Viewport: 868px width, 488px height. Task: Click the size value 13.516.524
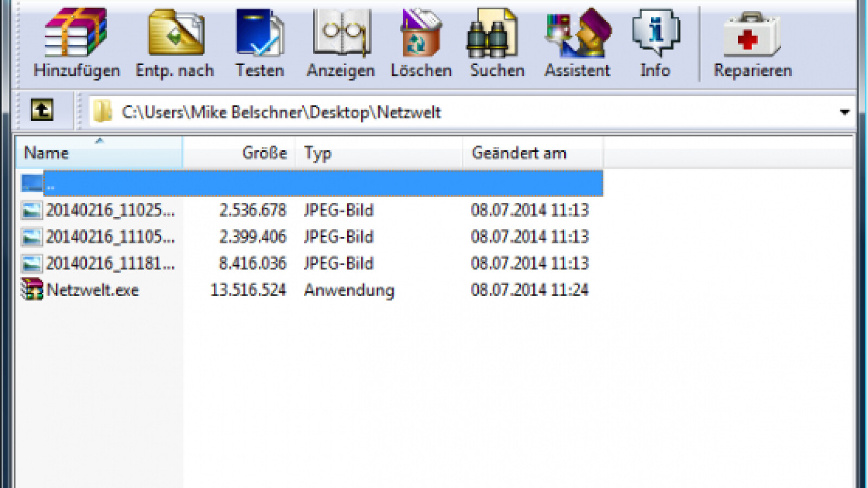248,290
